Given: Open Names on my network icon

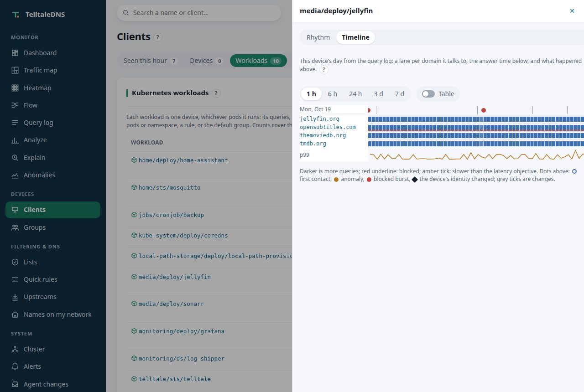Looking at the screenshot, I should click(15, 315).
